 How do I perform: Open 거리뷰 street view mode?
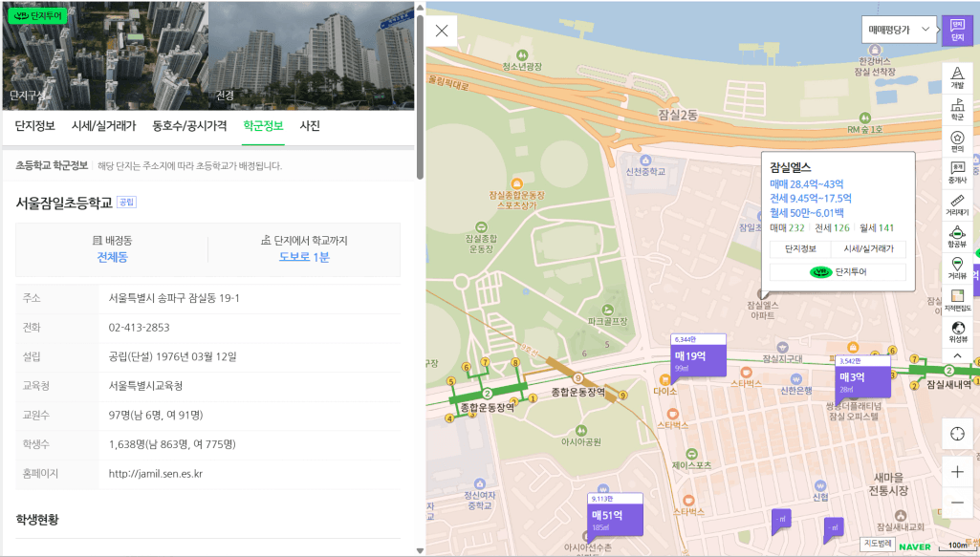point(957,268)
